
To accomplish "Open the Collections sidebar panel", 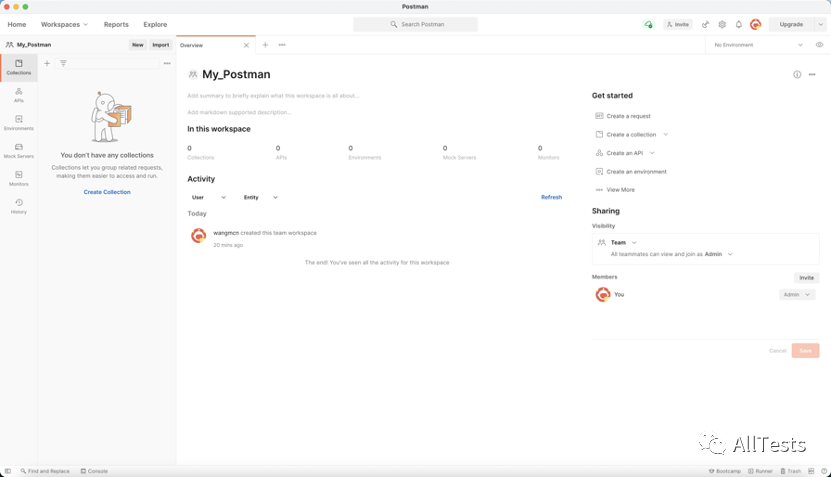I will [x=19, y=67].
